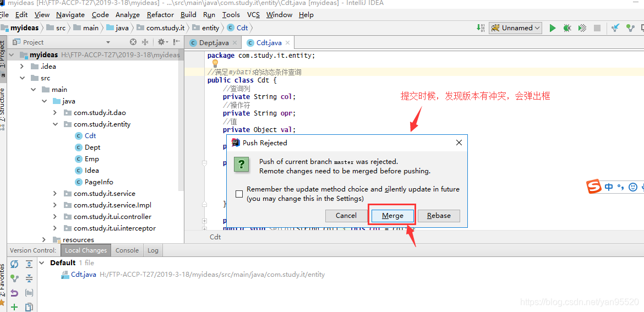
Task: Click the Make Project build icon
Action: pyautogui.click(x=482, y=28)
